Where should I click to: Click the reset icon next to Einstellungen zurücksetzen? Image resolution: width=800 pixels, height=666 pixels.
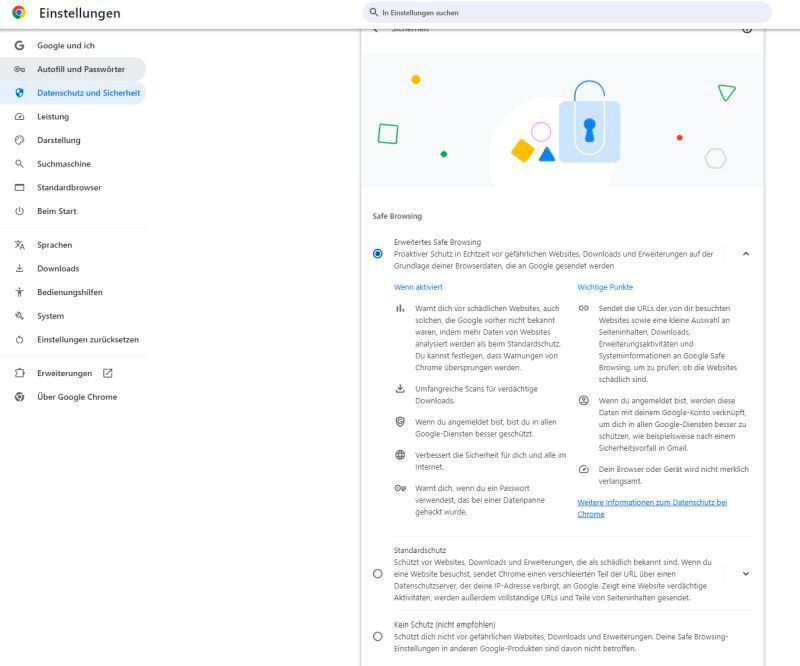[x=19, y=339]
